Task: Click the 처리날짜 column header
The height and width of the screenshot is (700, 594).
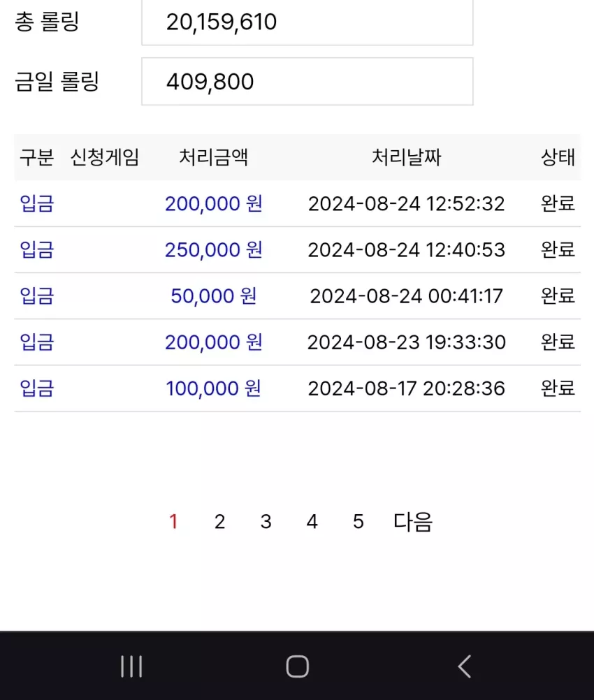Action: (407, 157)
